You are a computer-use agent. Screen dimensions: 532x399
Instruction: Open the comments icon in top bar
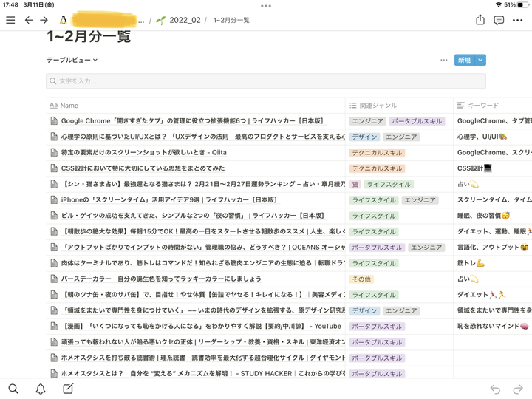click(x=499, y=20)
